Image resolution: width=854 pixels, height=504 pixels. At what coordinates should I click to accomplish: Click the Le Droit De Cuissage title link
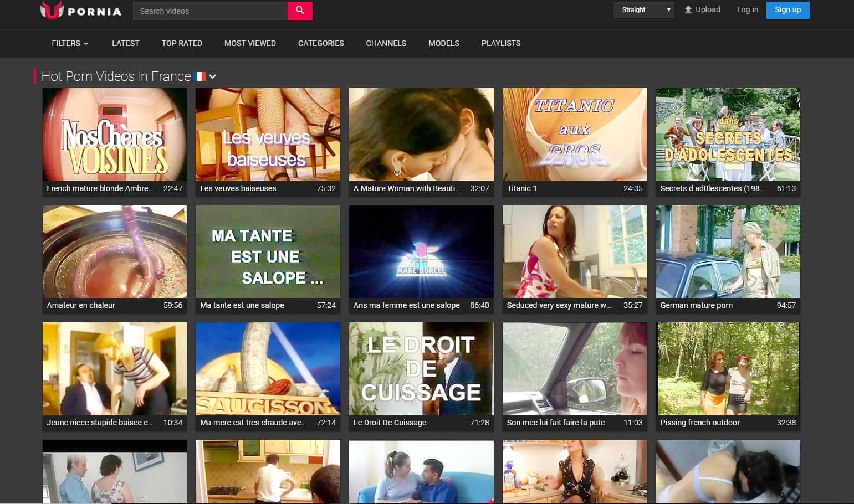coord(390,423)
